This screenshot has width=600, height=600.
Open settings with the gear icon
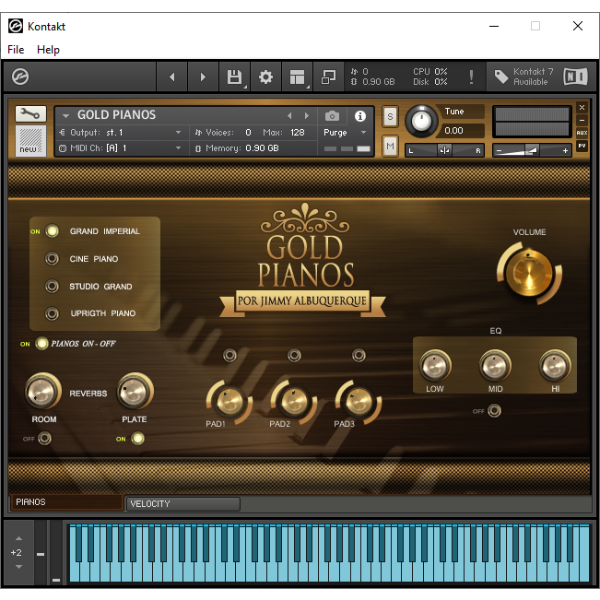(266, 77)
